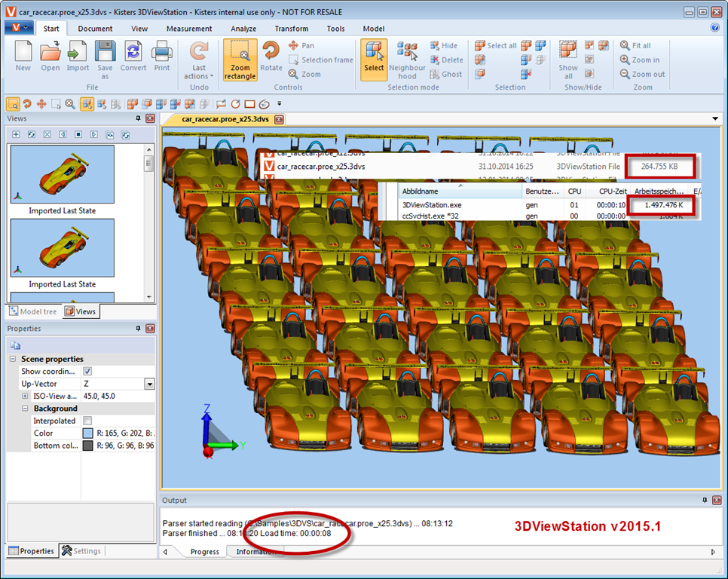Click the next view arrow icon
728x579 pixels.
click(93, 135)
